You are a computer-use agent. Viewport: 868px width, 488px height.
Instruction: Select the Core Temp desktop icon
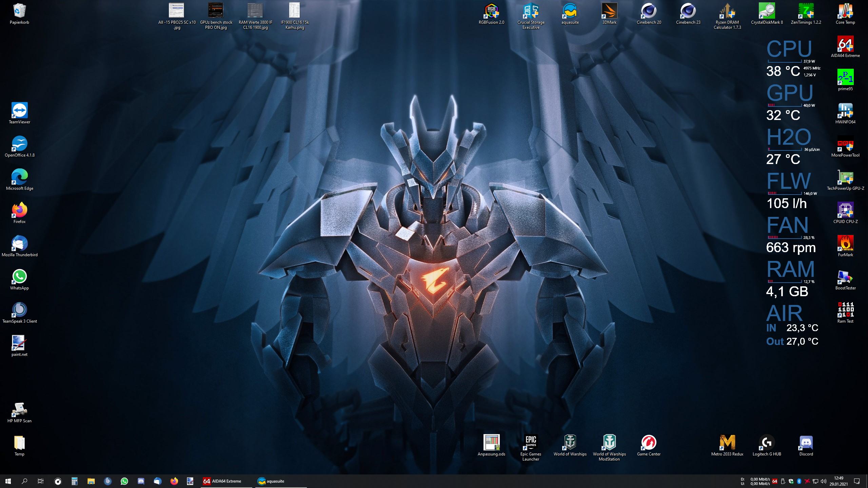(845, 14)
